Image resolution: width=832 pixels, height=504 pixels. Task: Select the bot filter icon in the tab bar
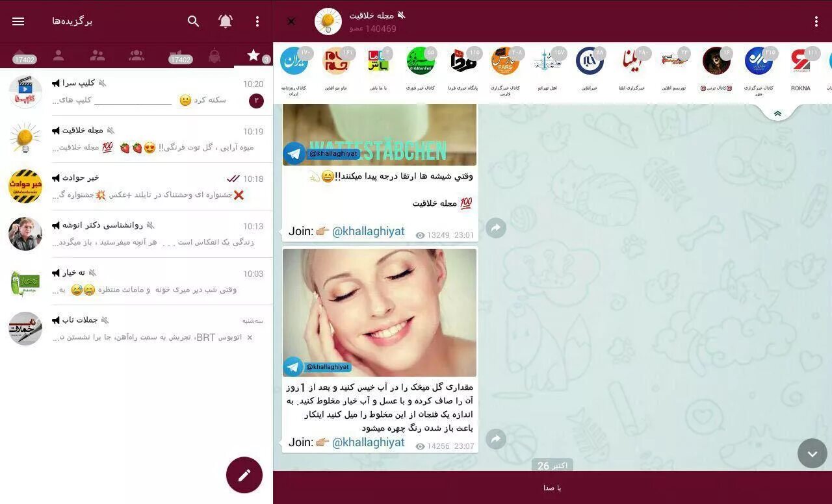click(214, 55)
